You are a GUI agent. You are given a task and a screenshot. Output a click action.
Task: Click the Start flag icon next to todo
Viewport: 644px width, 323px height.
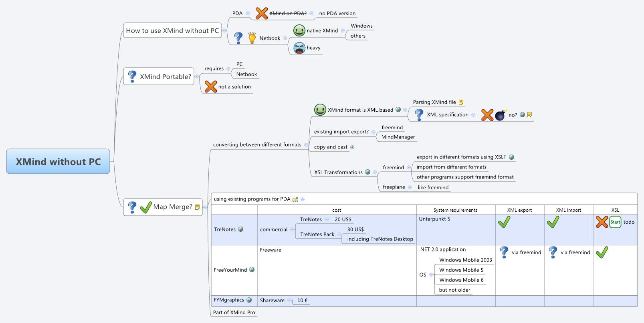point(615,222)
